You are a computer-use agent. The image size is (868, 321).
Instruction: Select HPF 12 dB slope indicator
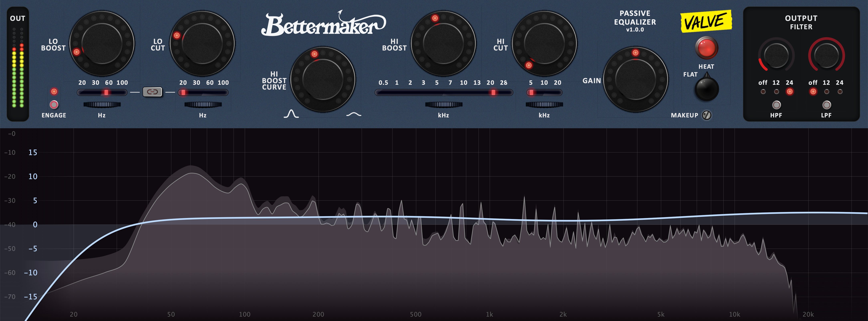776,92
